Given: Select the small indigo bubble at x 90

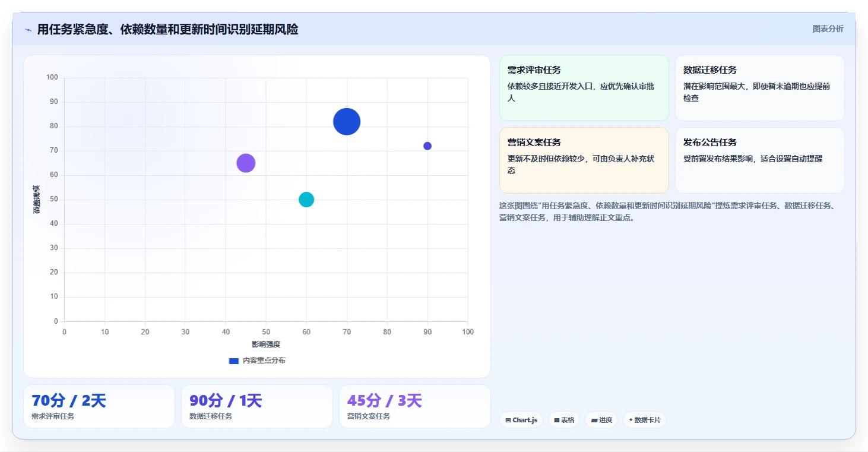Looking at the screenshot, I should [x=427, y=146].
